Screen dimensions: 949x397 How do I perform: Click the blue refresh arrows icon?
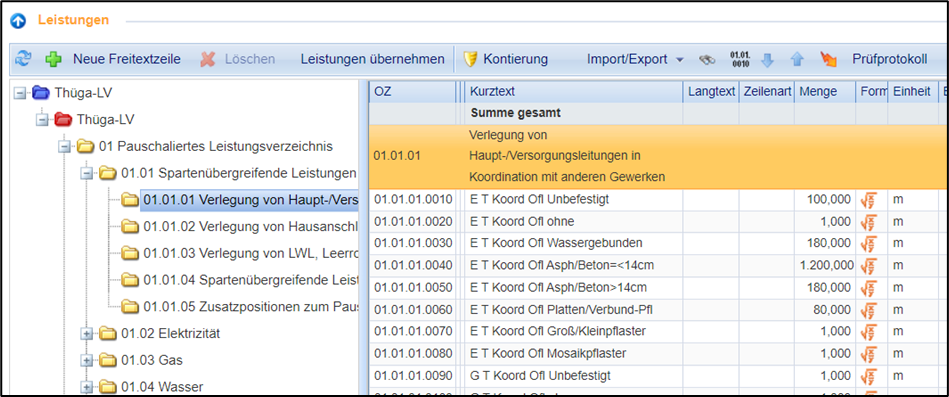tap(24, 59)
